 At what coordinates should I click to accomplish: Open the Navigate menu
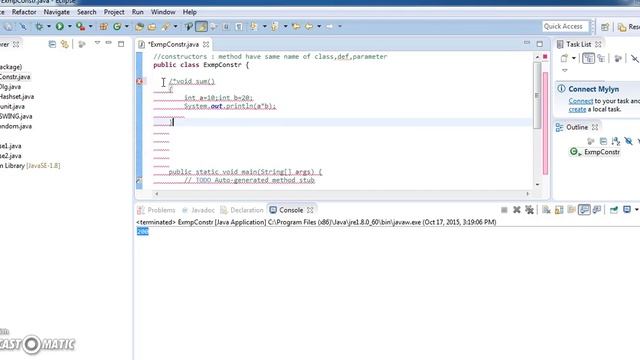(x=57, y=12)
